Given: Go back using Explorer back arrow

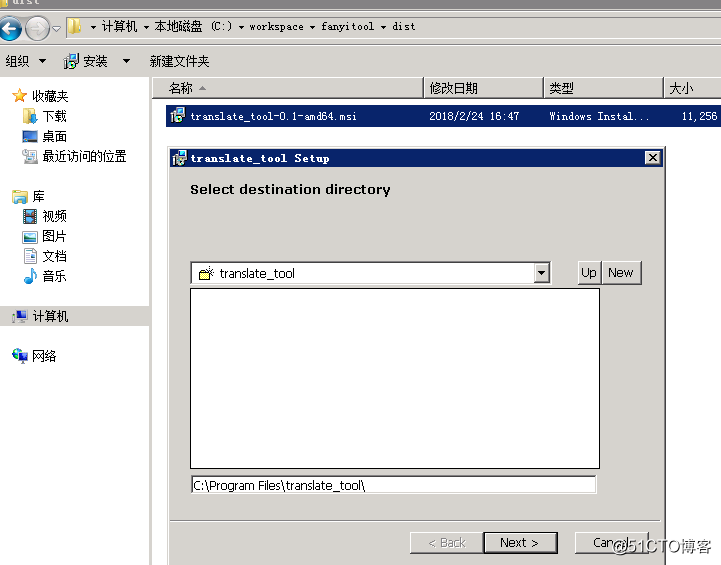Looking at the screenshot, I should point(10,29).
